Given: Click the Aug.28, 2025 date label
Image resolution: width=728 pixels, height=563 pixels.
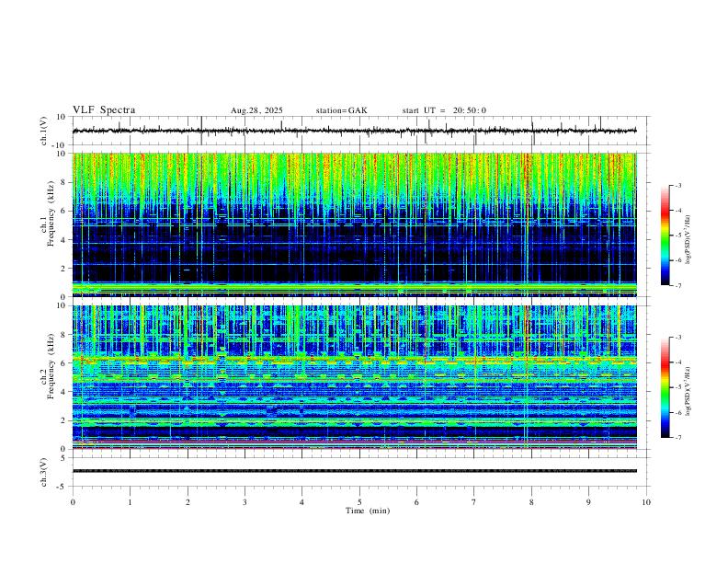Looking at the screenshot, I should pos(256,110).
